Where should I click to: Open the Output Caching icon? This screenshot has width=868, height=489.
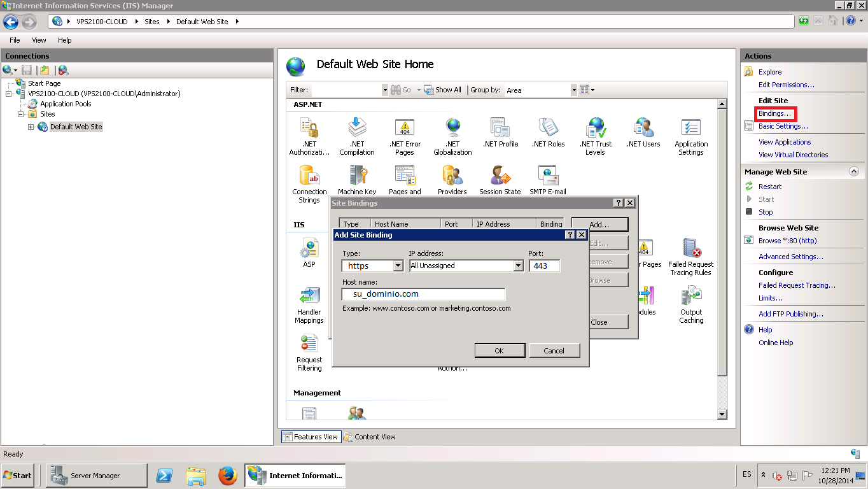click(x=691, y=304)
